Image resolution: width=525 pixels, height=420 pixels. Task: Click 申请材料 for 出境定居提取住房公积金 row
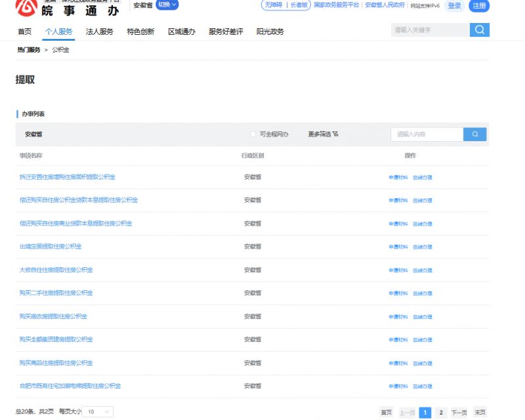pos(398,247)
